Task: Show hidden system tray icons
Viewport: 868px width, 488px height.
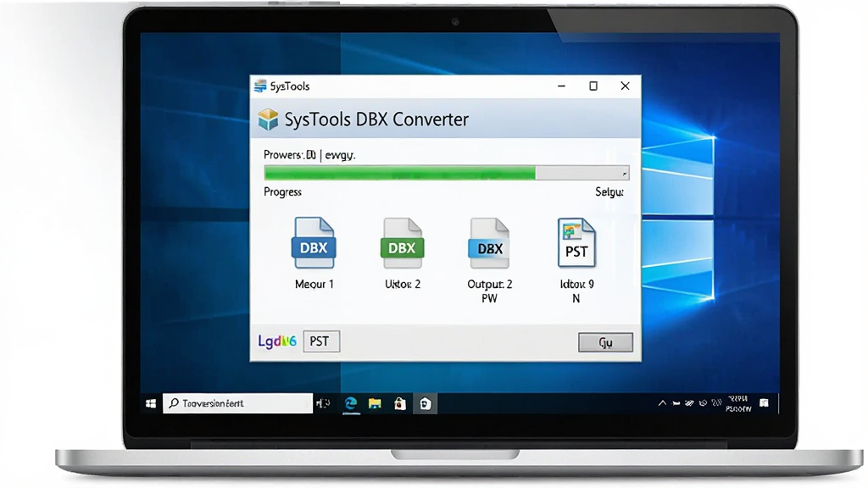Action: (x=662, y=403)
